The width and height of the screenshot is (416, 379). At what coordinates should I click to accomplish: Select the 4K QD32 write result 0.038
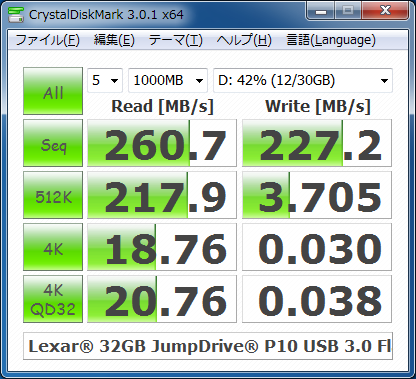coord(317,299)
